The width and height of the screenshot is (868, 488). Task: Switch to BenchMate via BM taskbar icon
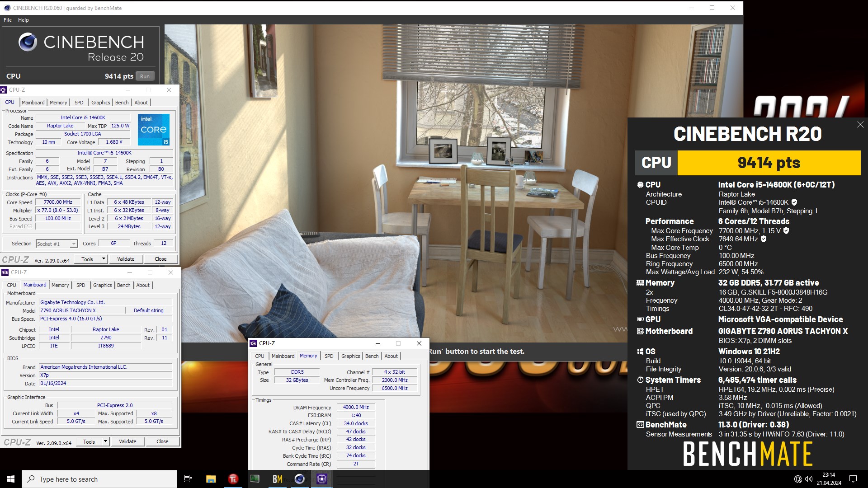tap(277, 479)
